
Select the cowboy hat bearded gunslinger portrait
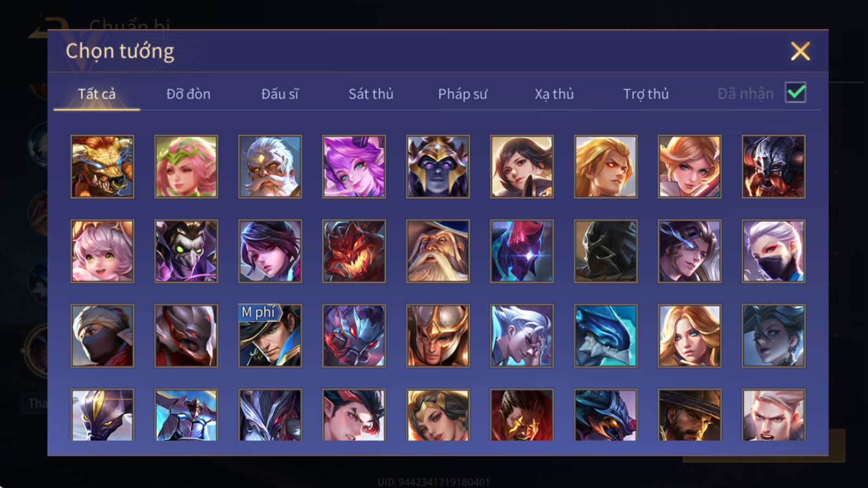click(690, 415)
